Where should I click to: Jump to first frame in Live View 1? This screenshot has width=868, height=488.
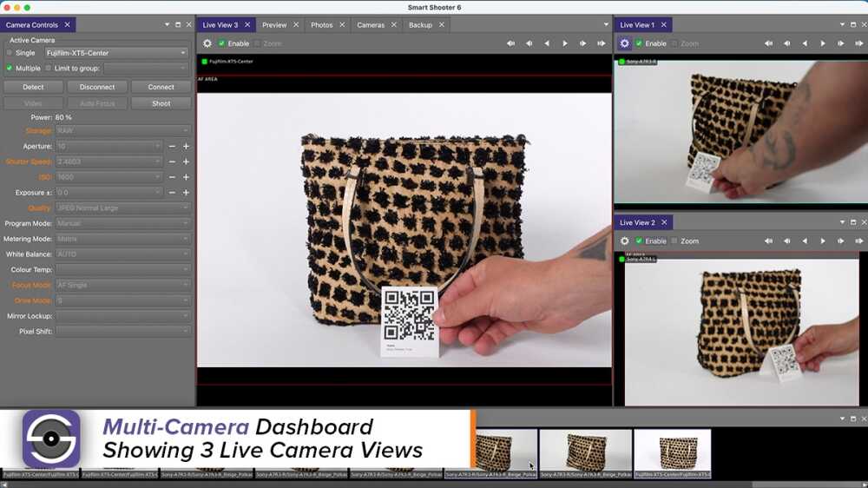coord(768,43)
